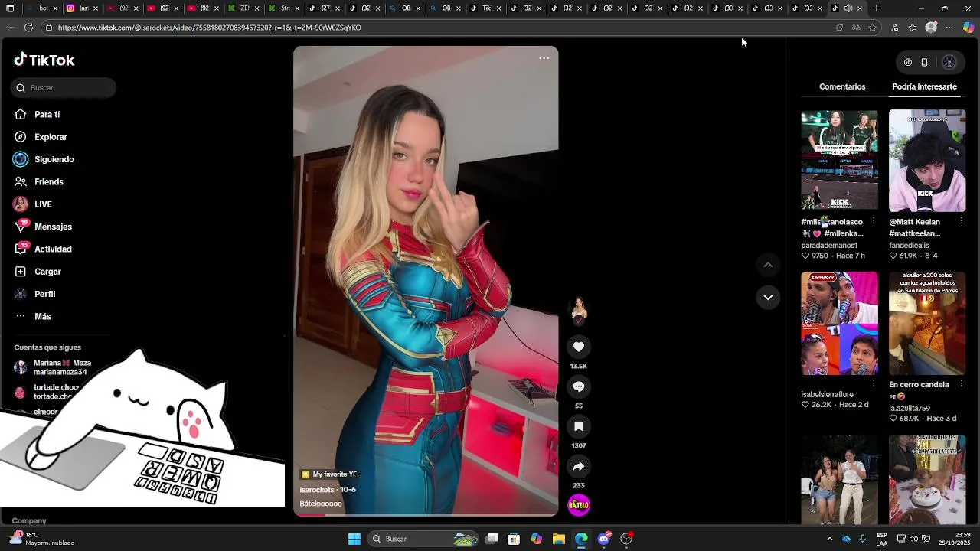The height and width of the screenshot is (551, 980).
Task: Click the paradademanos1 author name
Action: pyautogui.click(x=829, y=246)
